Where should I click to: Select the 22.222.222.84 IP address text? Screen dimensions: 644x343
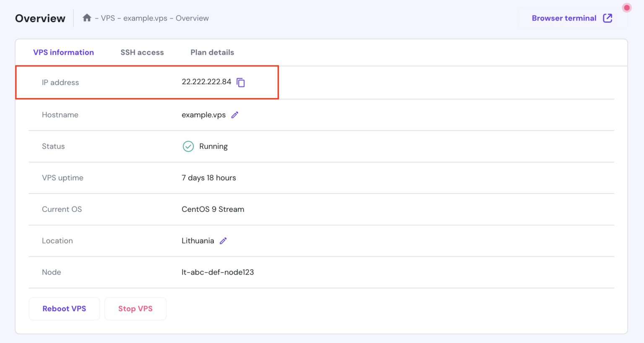206,82
